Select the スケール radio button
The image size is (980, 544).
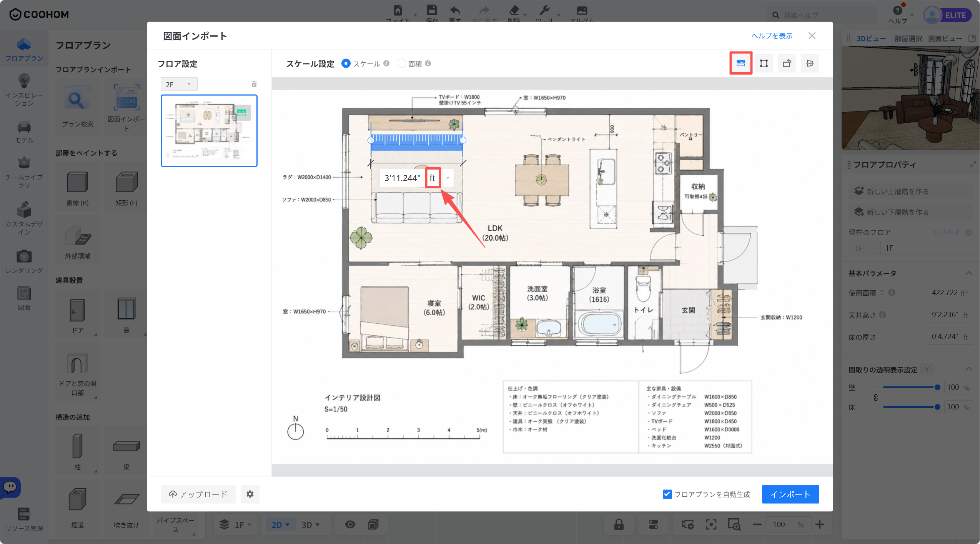coord(346,63)
